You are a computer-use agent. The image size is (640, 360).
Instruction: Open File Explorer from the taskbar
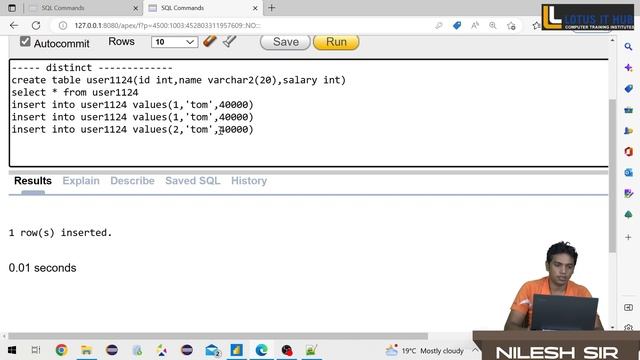pyautogui.click(x=86, y=350)
